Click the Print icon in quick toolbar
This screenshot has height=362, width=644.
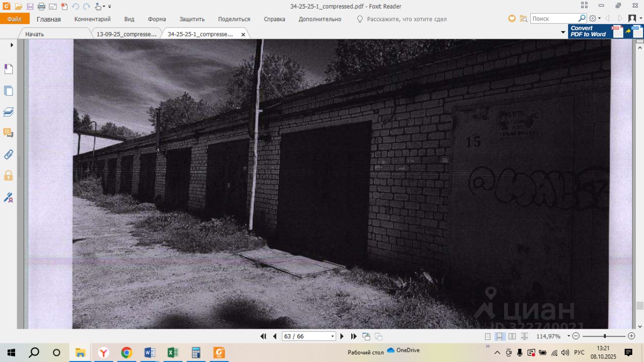click(x=41, y=7)
